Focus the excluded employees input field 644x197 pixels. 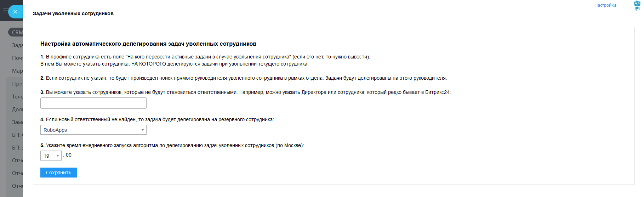pyautogui.click(x=93, y=103)
